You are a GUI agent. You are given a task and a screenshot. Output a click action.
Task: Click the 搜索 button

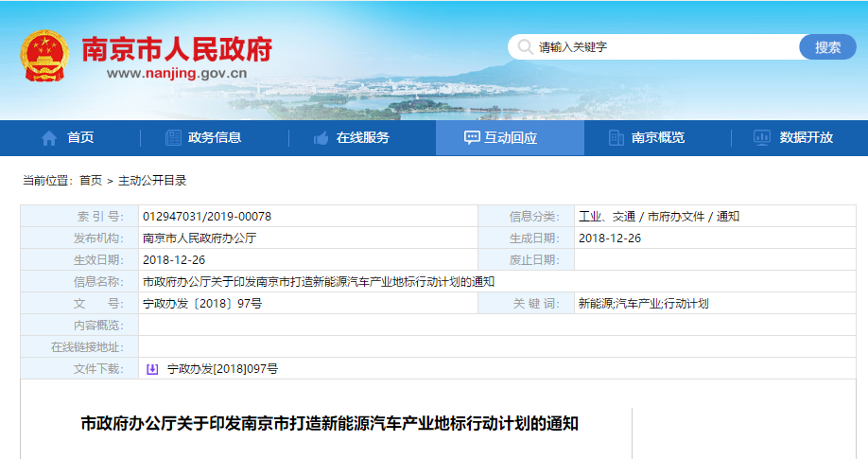[x=827, y=47]
